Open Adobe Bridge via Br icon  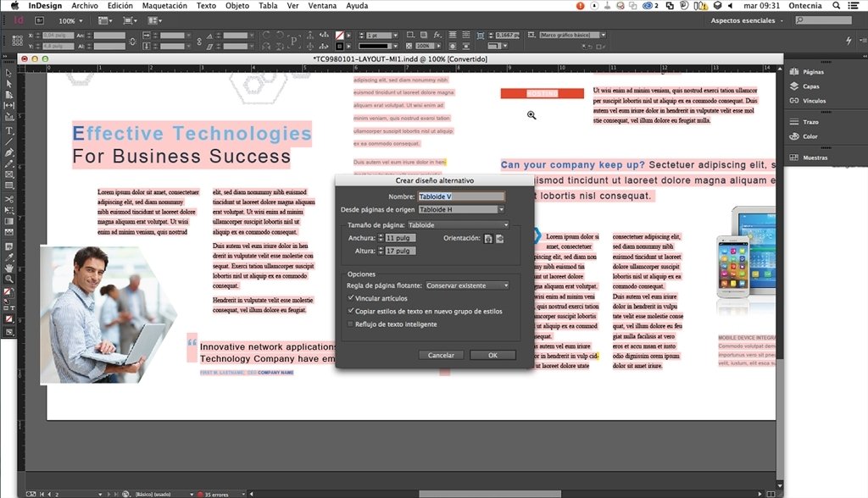[39, 20]
